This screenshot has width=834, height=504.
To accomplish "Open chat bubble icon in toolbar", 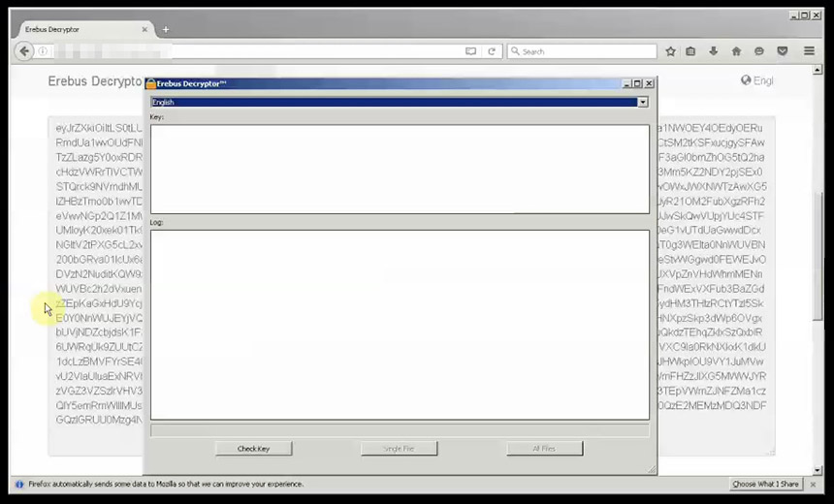I will [759, 51].
